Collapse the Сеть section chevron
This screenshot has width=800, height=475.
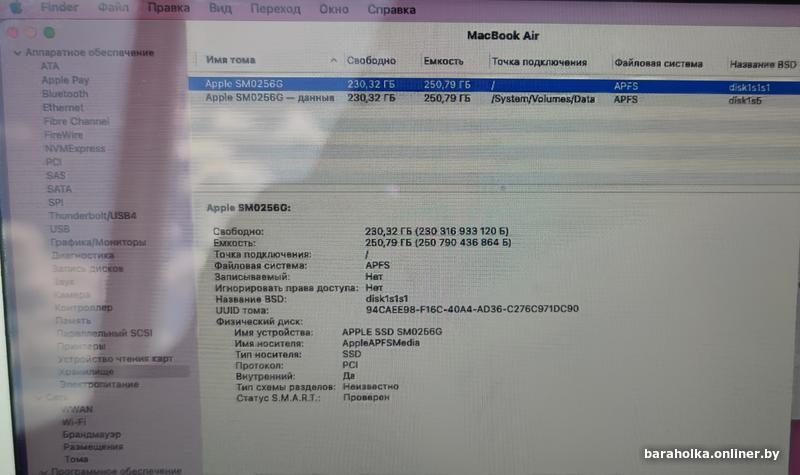(x=40, y=396)
